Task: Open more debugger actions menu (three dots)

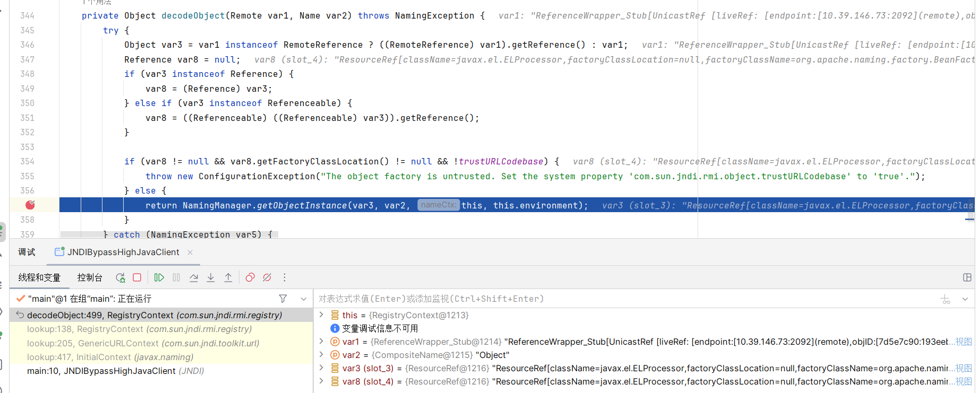Action: point(285,277)
